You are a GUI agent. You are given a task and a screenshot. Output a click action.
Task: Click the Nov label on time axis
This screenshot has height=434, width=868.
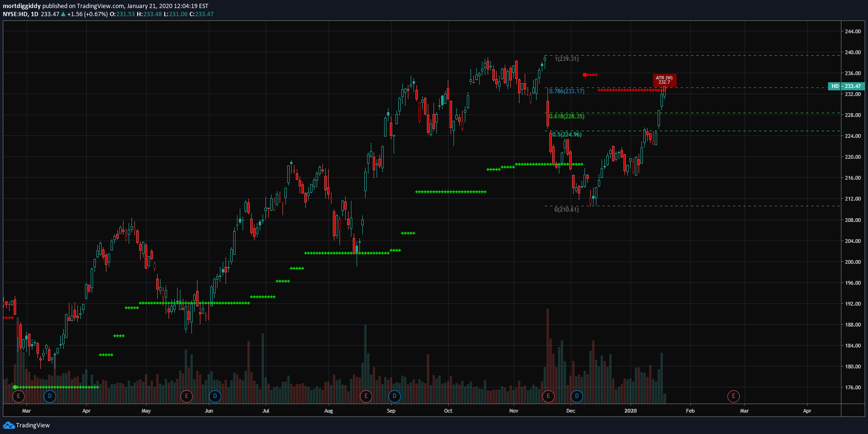point(514,411)
